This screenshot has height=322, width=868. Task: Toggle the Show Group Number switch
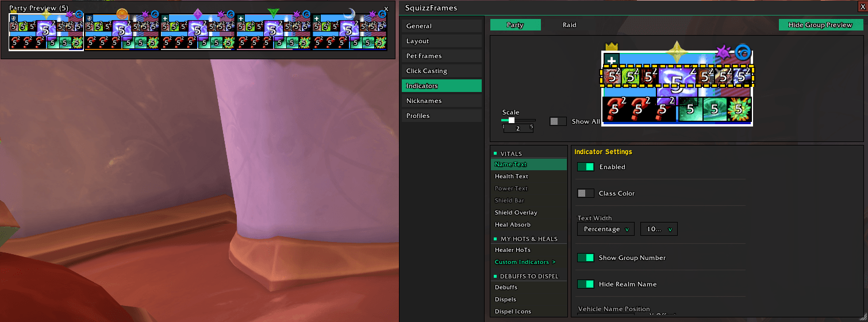585,258
